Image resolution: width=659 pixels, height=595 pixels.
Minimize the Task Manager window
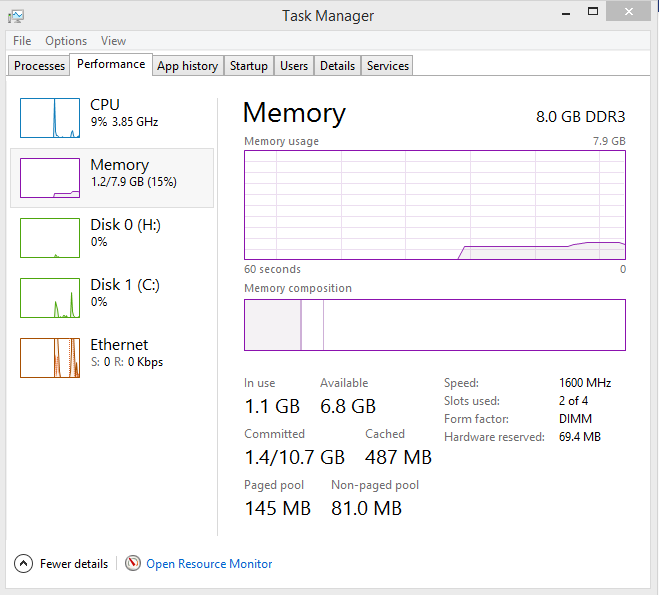click(x=566, y=12)
